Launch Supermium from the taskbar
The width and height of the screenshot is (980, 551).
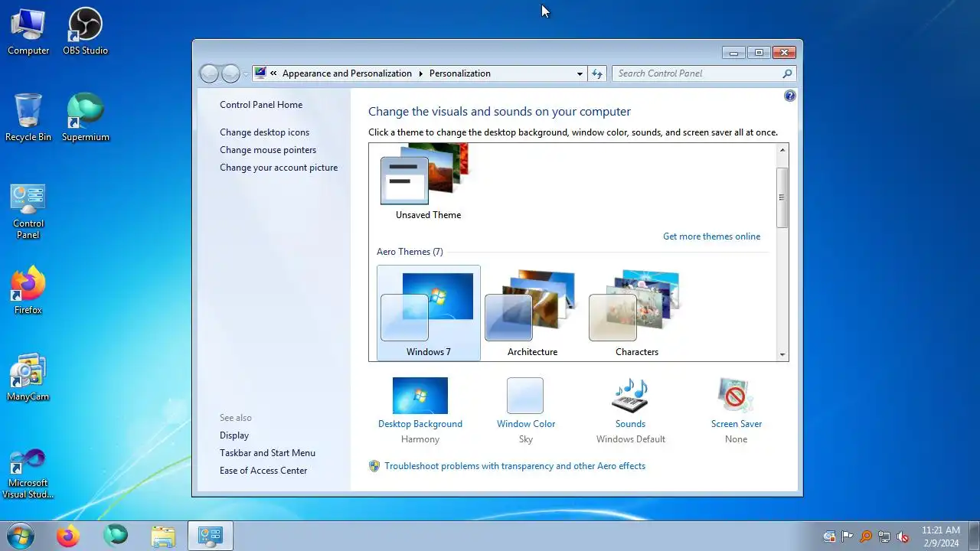point(116,536)
